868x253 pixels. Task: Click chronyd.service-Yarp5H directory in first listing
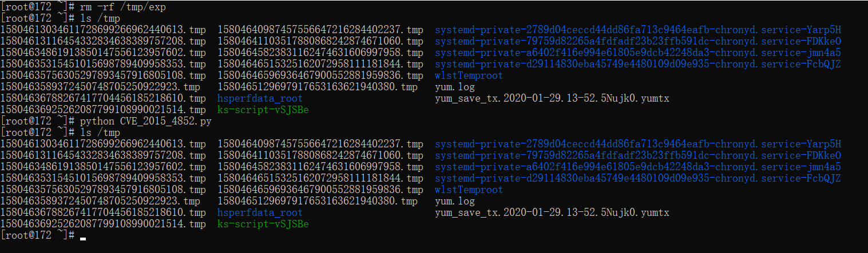click(638, 30)
